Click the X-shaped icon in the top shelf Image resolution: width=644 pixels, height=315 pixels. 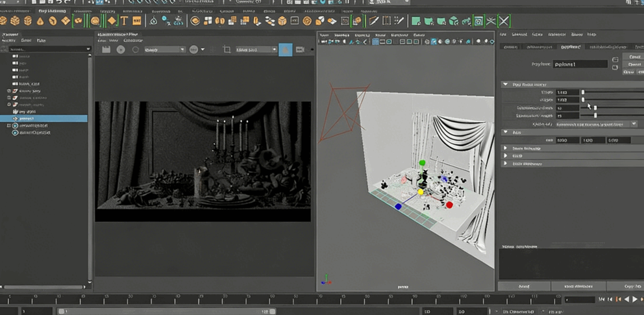tap(504, 21)
